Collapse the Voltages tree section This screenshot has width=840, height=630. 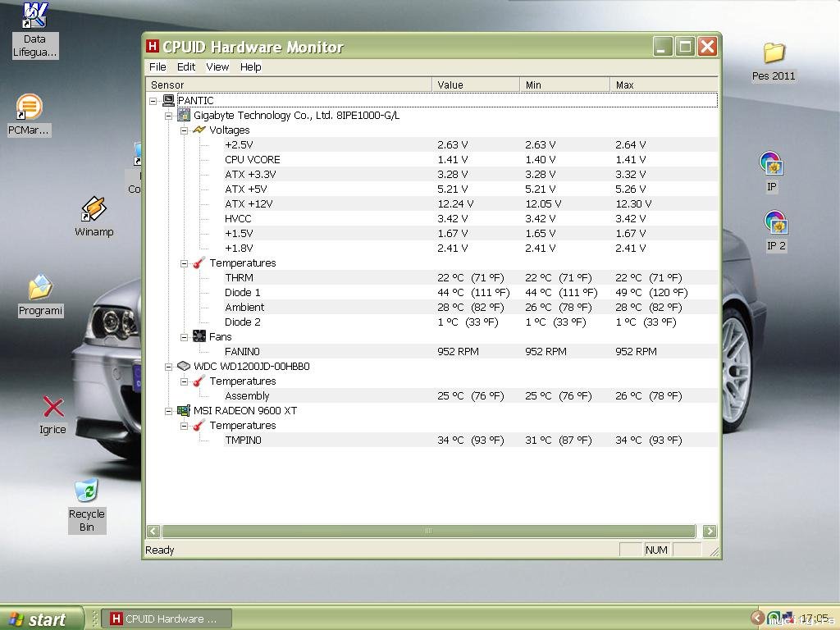pyautogui.click(x=185, y=130)
